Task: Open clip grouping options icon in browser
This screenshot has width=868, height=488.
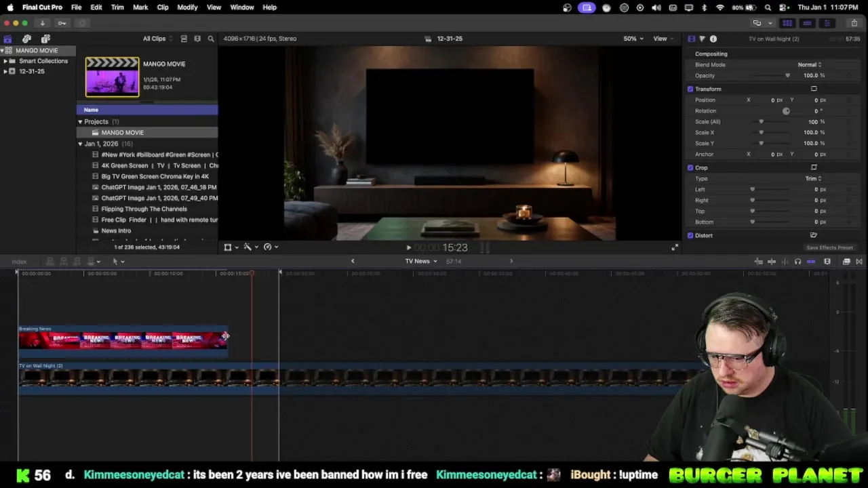Action: 197,39
